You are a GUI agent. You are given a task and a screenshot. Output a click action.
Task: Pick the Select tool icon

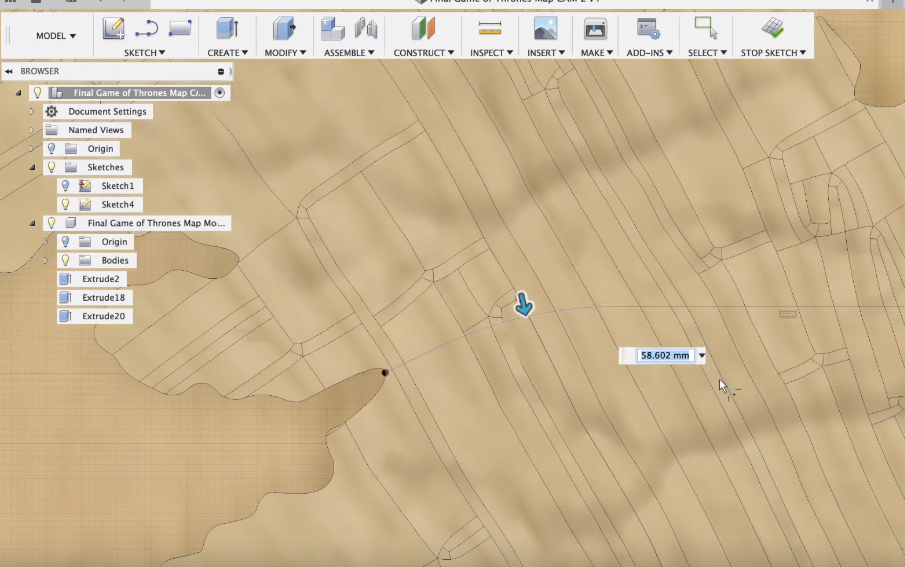pos(706,27)
